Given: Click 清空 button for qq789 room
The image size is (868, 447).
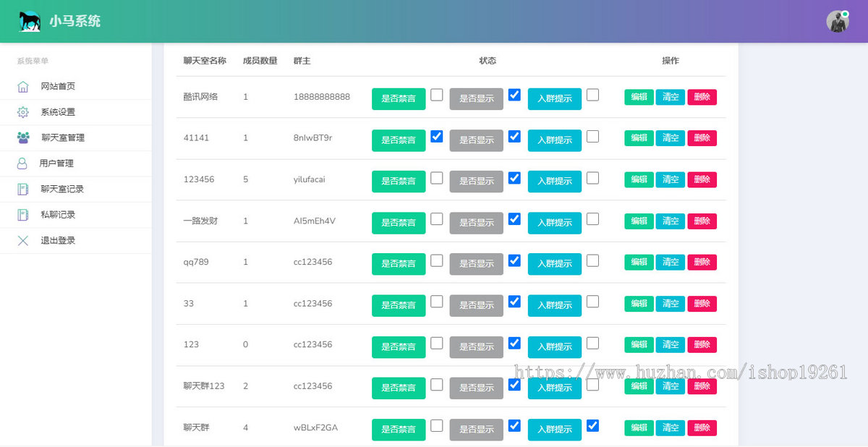Looking at the screenshot, I should [671, 262].
